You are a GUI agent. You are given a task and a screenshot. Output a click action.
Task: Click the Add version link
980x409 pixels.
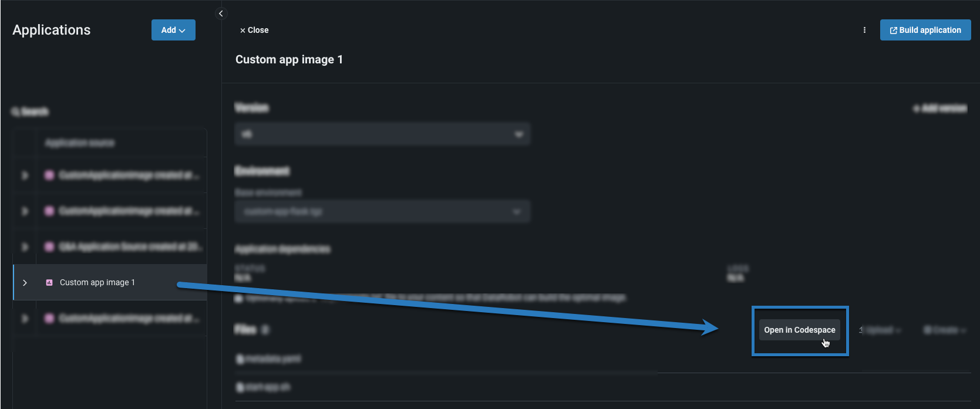click(940, 108)
